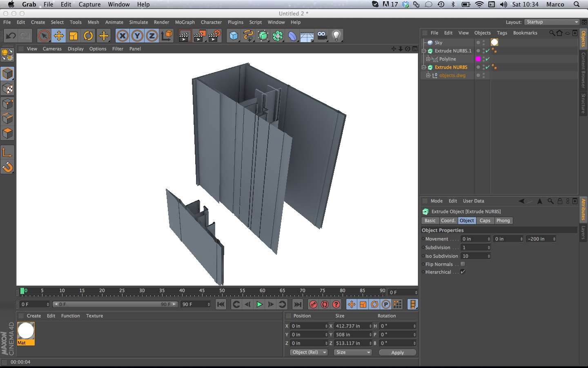Select the Mat material thumbnail
The width and height of the screenshot is (588, 368).
point(26,332)
